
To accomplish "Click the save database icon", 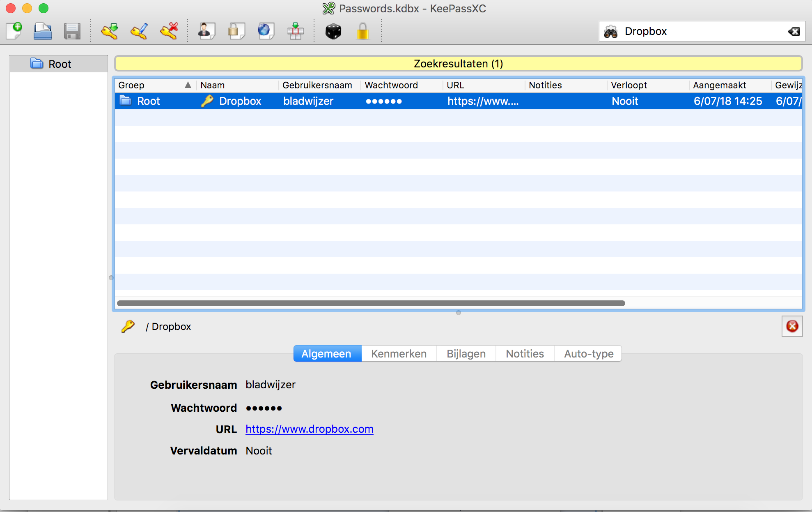I will (72, 31).
